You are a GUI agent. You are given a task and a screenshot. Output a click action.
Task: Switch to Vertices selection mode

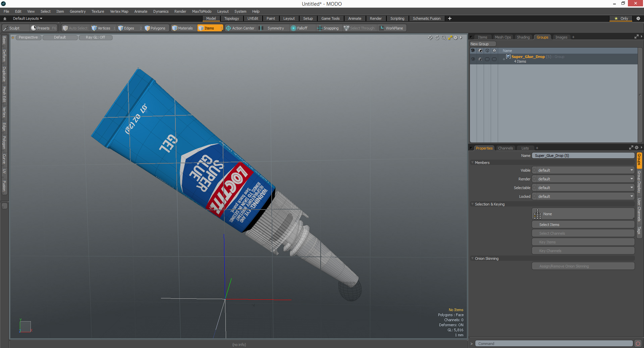[101, 28]
